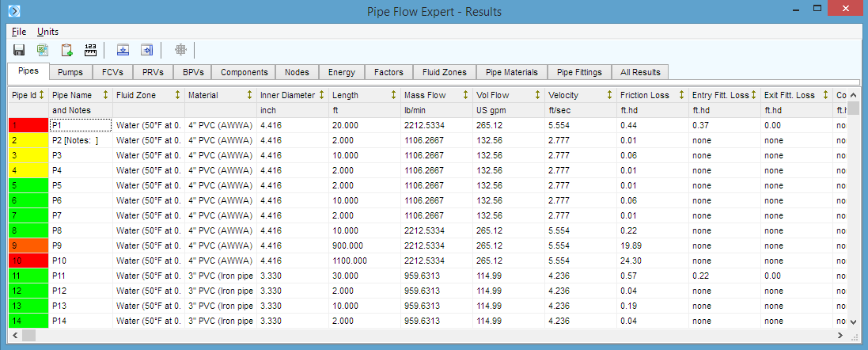Sort by Material column arrow
The image size is (868, 350).
coord(249,95)
